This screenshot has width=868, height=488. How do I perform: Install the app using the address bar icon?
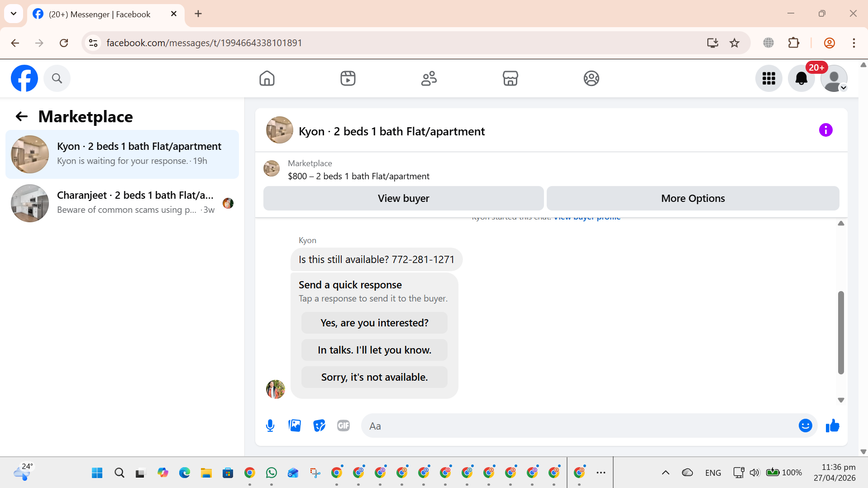pyautogui.click(x=713, y=43)
